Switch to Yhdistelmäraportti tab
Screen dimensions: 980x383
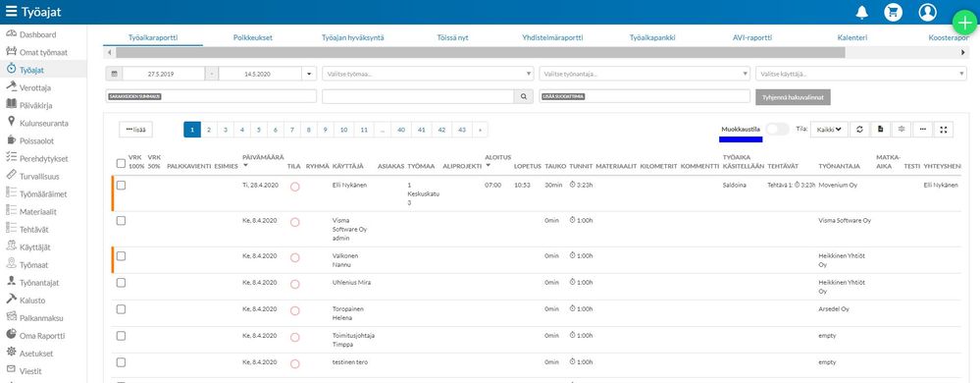pos(552,37)
